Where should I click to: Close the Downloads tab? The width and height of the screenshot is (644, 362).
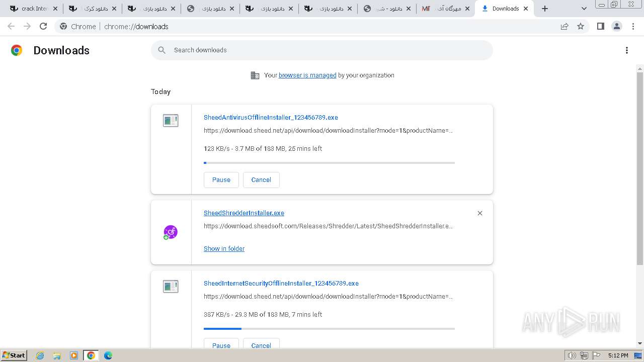pyautogui.click(x=526, y=9)
